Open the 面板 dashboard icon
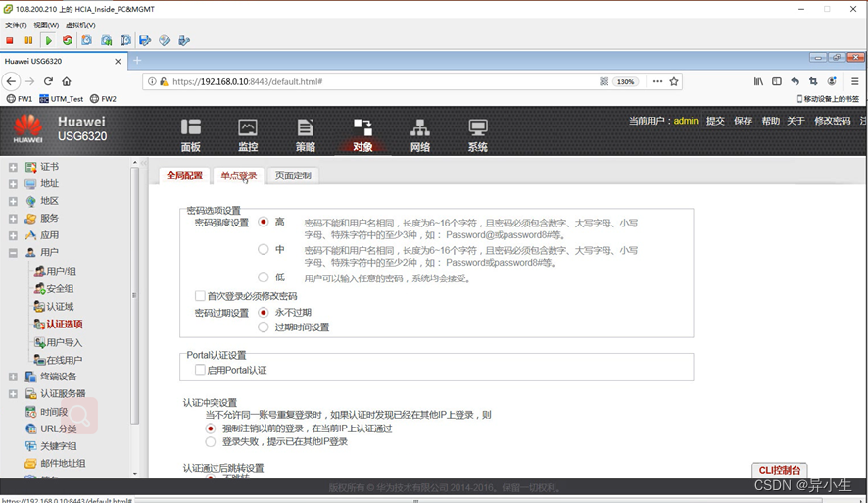This screenshot has width=868, height=503. pos(190,134)
